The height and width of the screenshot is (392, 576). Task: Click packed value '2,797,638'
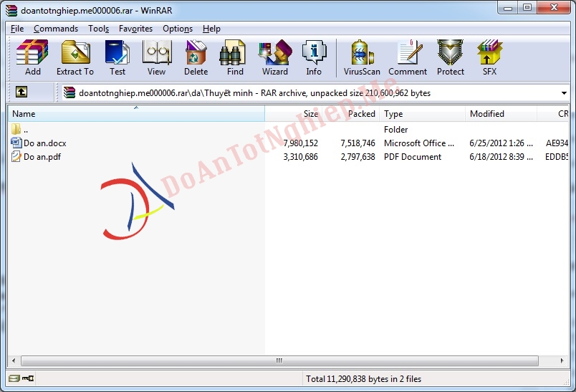tap(357, 157)
